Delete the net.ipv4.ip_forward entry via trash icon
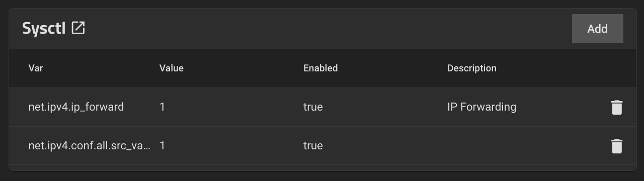This screenshot has height=181, width=644. (616, 107)
